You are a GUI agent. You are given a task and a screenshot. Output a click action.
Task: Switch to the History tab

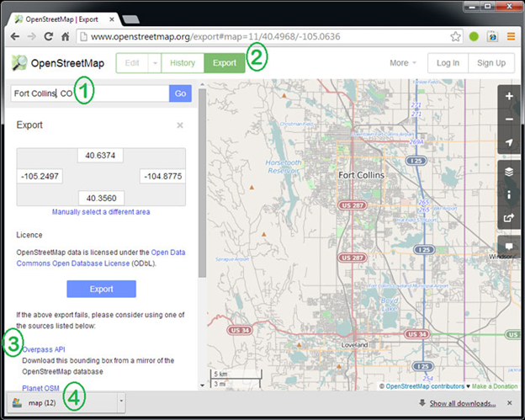click(183, 63)
